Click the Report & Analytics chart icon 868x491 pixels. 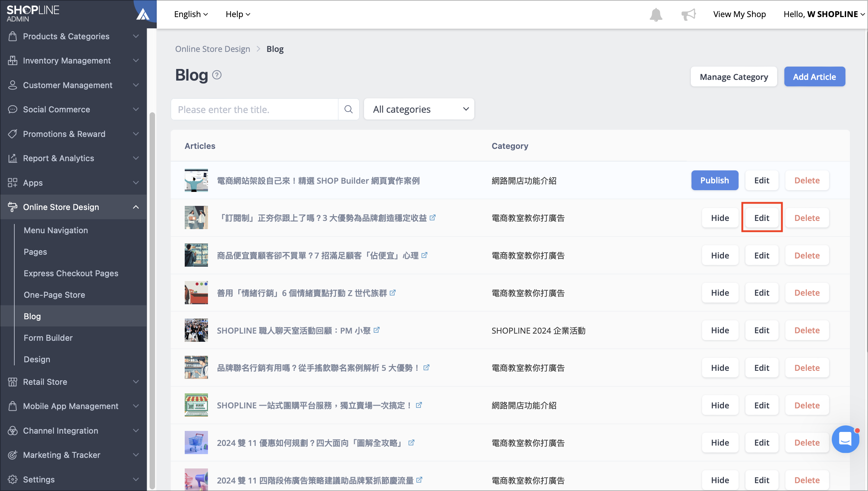pos(13,158)
